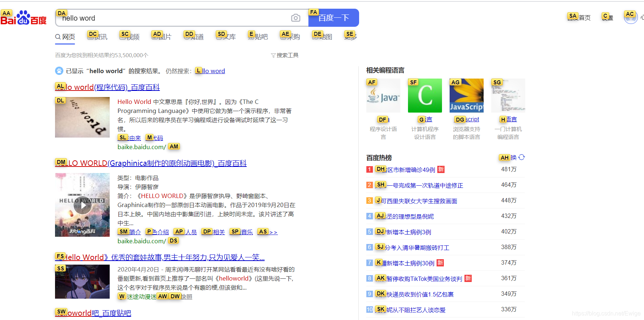This screenshot has height=320, width=644.
Task: Play the HELLO WORLD movie thumbnail video
Action: pyautogui.click(x=82, y=205)
